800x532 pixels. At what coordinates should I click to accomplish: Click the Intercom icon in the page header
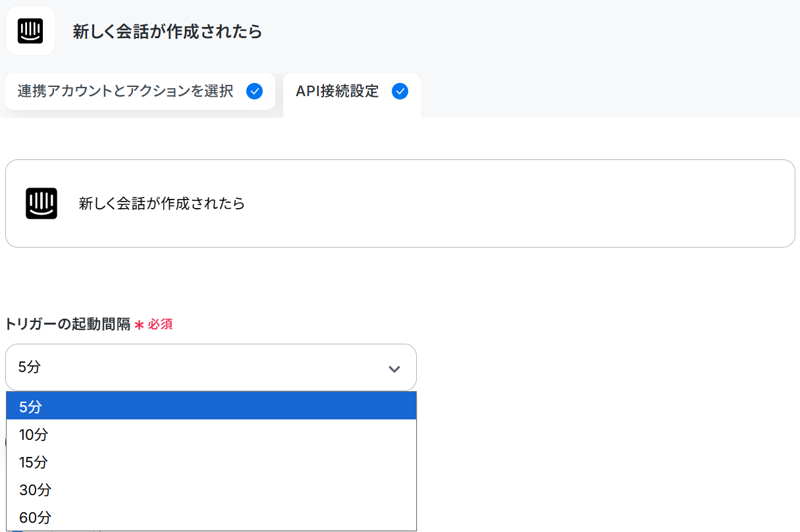pos(30,31)
